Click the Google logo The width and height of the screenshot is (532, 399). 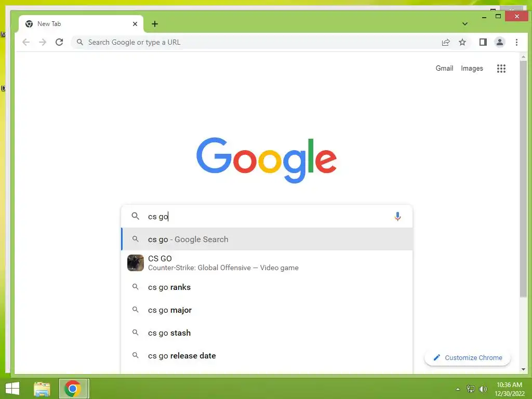pos(267,160)
